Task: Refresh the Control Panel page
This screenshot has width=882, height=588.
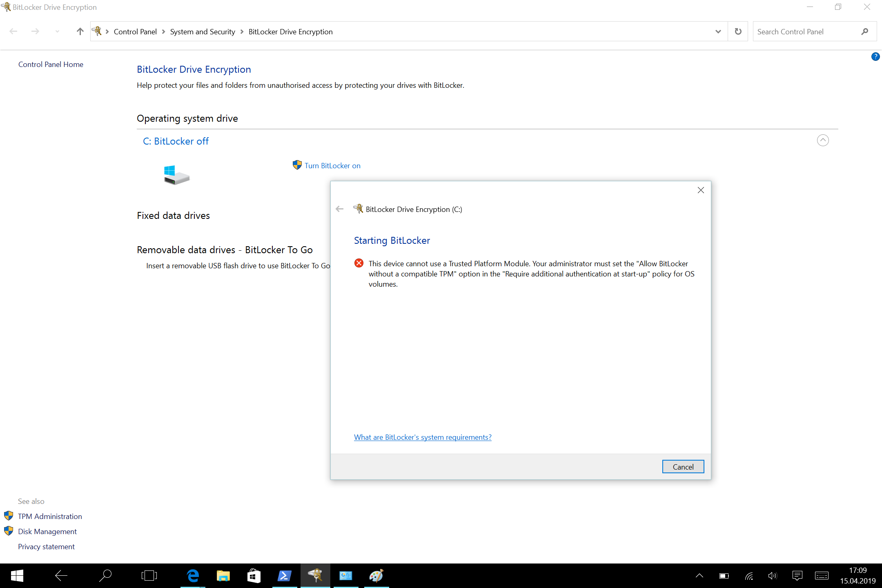Action: click(738, 31)
